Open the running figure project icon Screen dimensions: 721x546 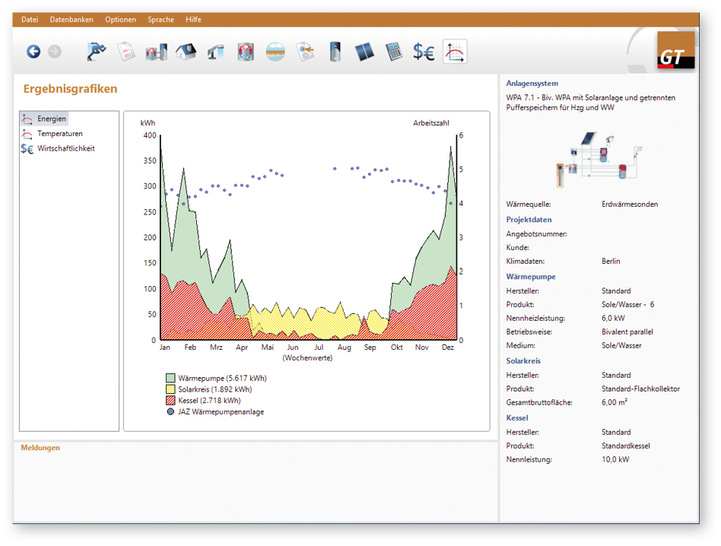pos(96,52)
